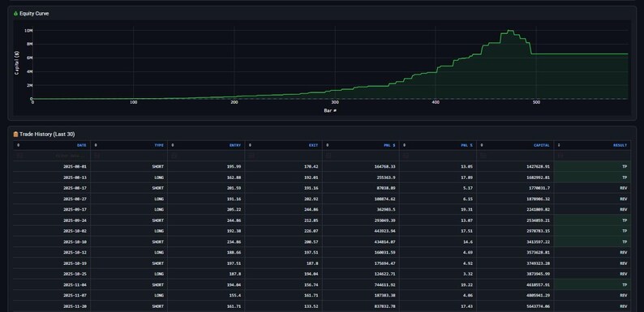Select date cell 2025-11-04
The width and height of the screenshot is (644, 312).
[75, 284]
